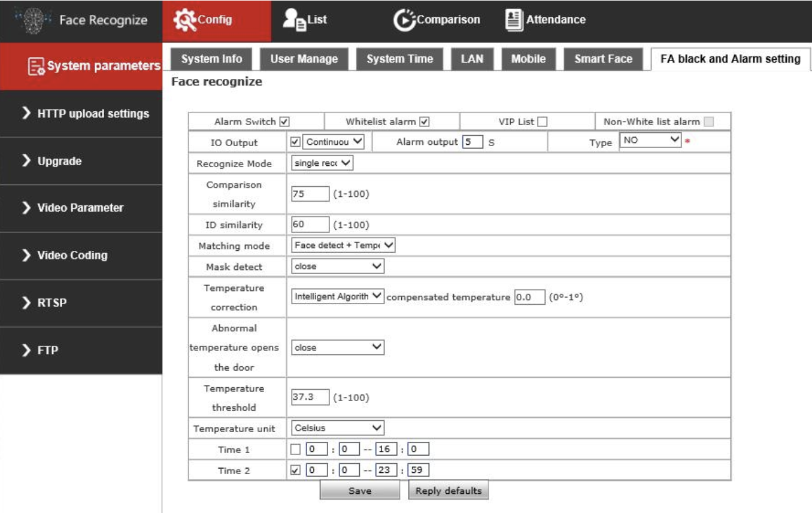Enable the Time 1 schedule checkbox

coord(294,448)
